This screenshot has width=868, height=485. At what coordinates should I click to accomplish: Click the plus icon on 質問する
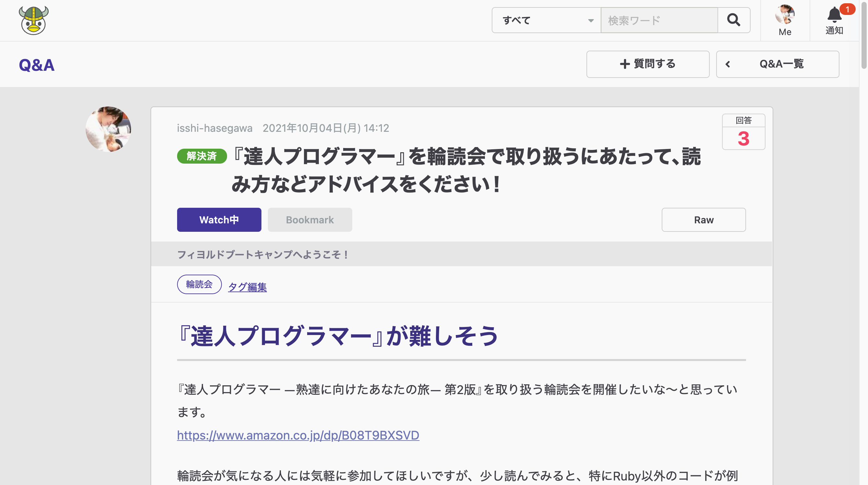coord(625,64)
